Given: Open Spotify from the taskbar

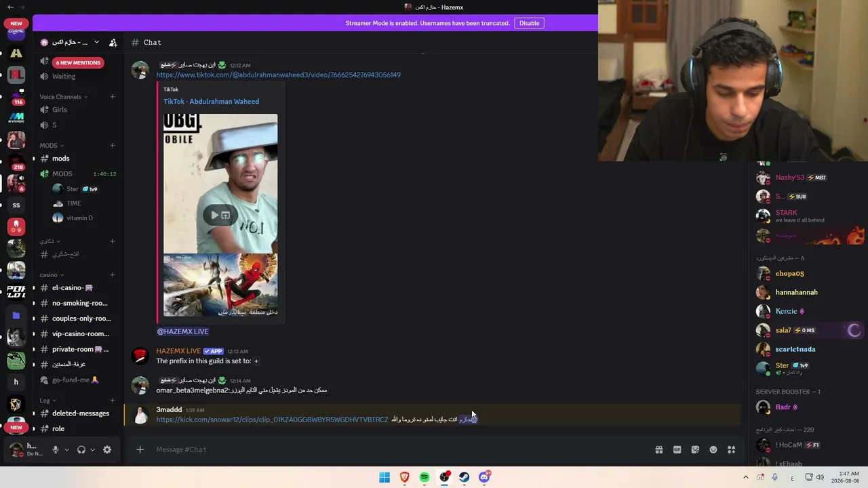Looking at the screenshot, I should [x=425, y=477].
